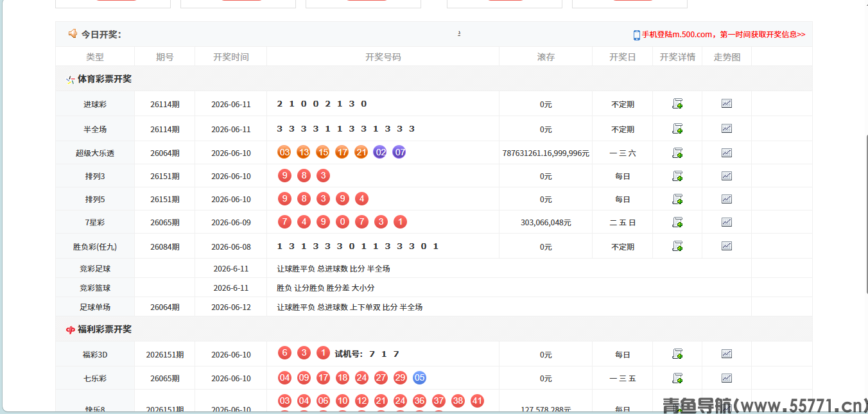Open draw details icon for 半全场

point(677,128)
